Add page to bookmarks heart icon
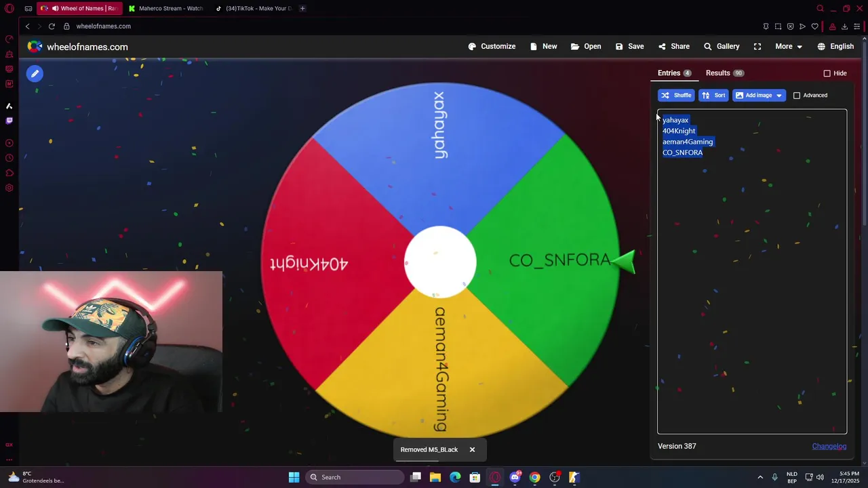 814,26
